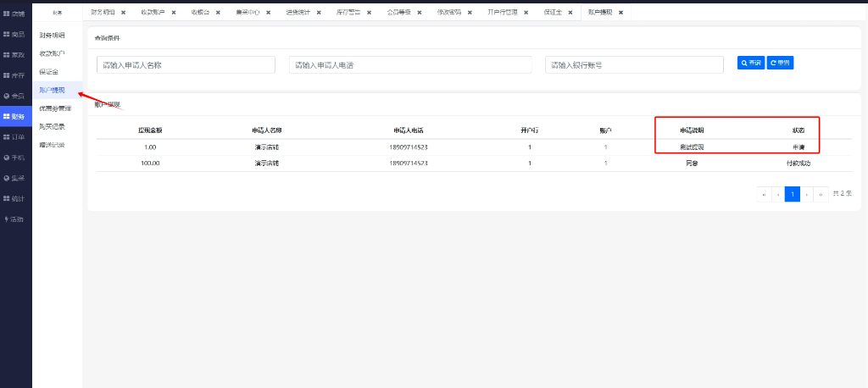Close the 账户提现 tab
Viewport: 868px width, 388px height.
[x=620, y=13]
